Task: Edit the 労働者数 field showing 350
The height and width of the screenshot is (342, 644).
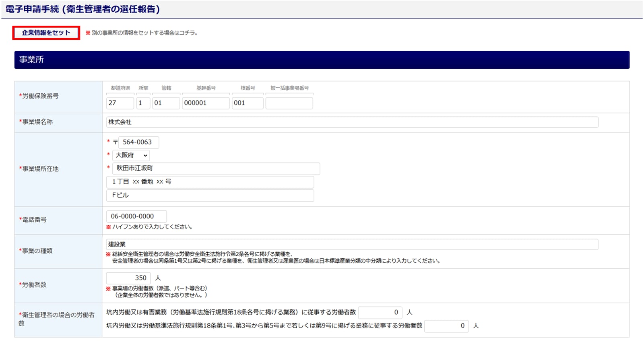Action: (128, 278)
